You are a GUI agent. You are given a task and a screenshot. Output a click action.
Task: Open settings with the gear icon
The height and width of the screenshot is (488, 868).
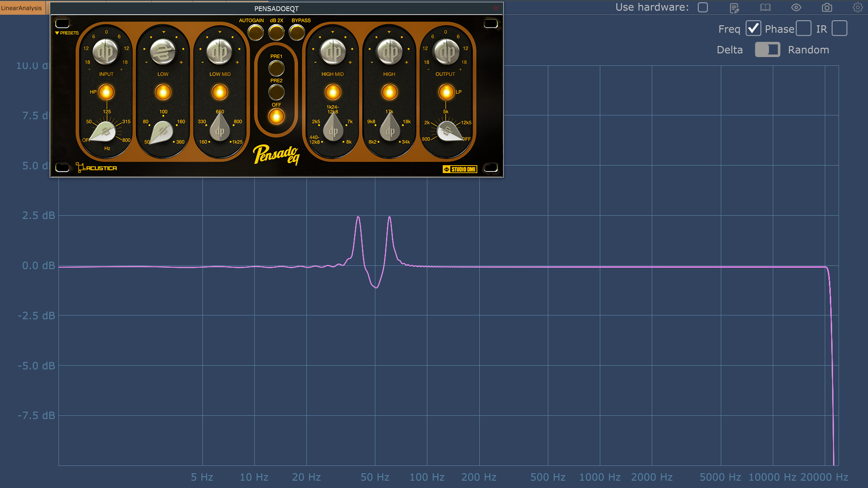(x=857, y=7)
